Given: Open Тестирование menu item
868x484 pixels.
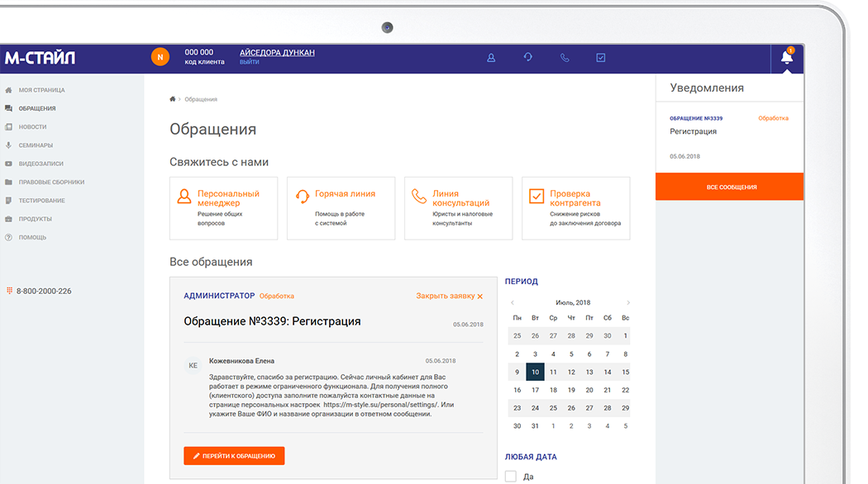Looking at the screenshot, I should [42, 200].
